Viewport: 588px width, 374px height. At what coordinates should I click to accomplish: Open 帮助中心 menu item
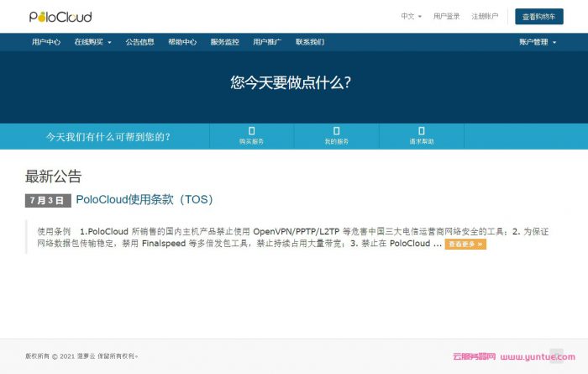pyautogui.click(x=182, y=41)
